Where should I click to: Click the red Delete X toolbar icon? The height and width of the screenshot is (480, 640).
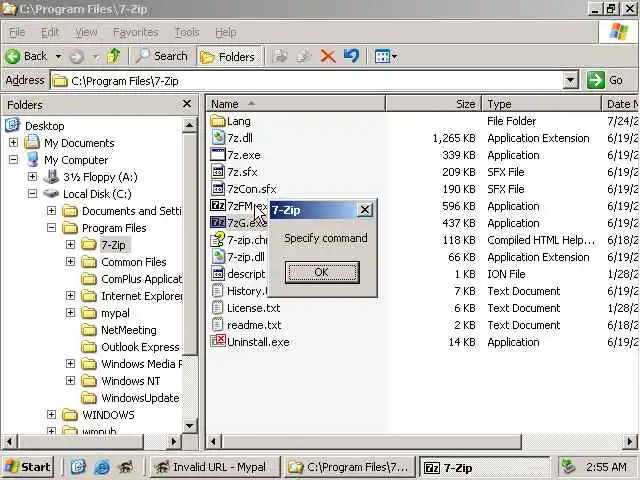(x=328, y=56)
